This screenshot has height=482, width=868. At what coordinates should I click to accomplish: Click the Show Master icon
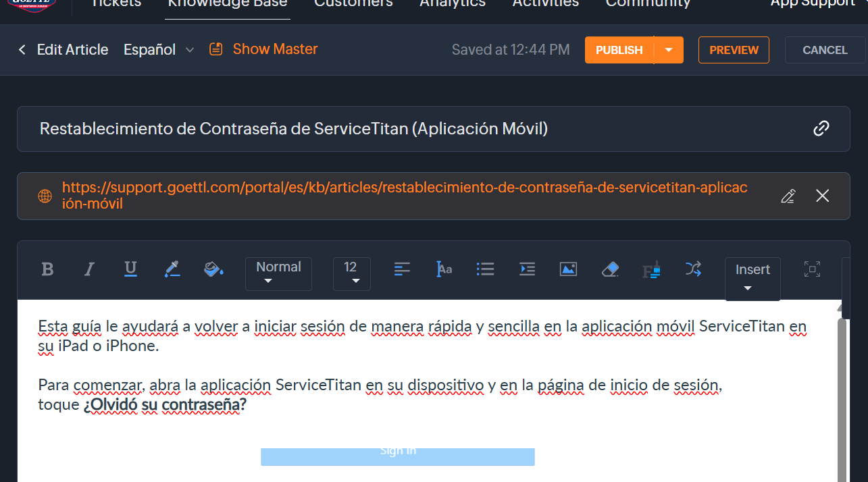[216, 49]
